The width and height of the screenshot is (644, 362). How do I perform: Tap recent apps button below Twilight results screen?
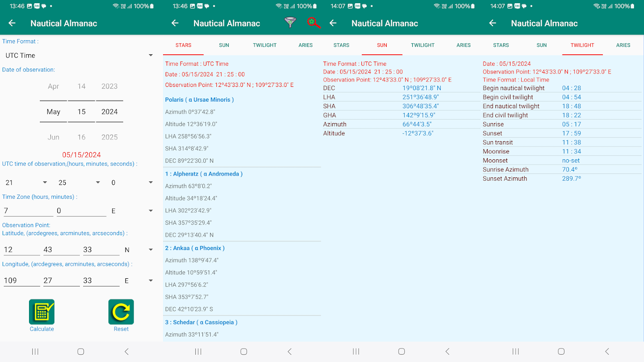pyautogui.click(x=515, y=352)
